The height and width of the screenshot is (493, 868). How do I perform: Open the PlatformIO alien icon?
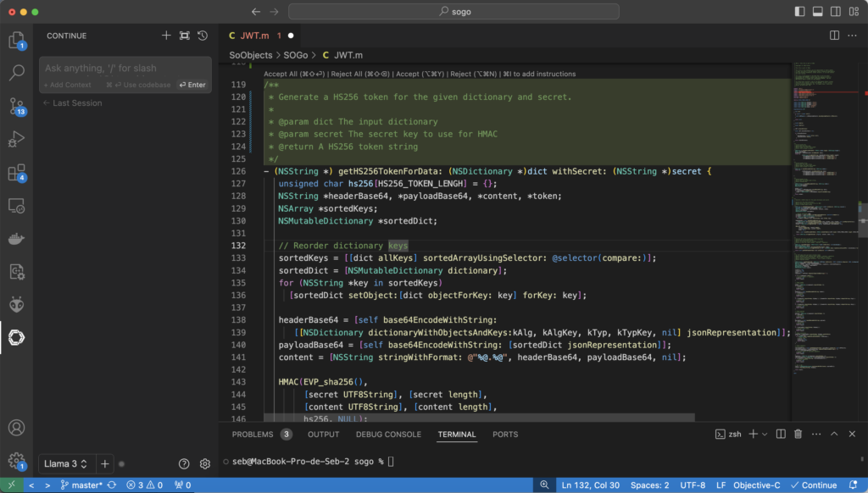tap(17, 304)
